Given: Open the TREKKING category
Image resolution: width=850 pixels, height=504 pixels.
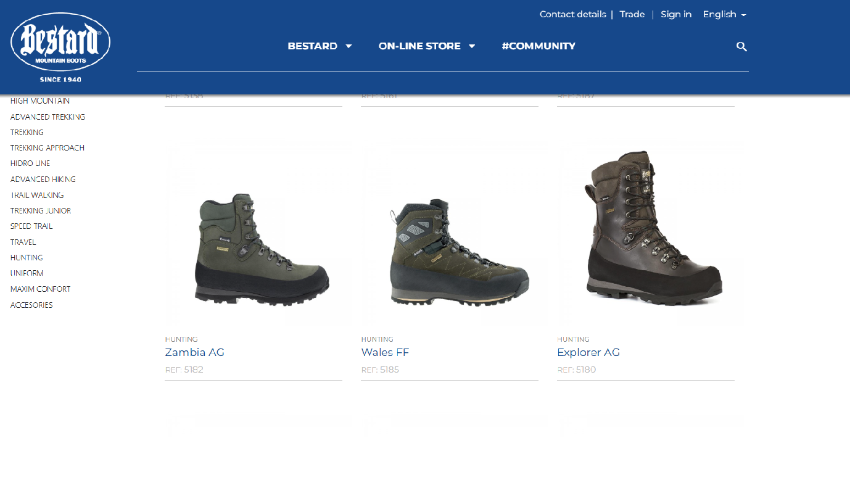Looking at the screenshot, I should 27,132.
